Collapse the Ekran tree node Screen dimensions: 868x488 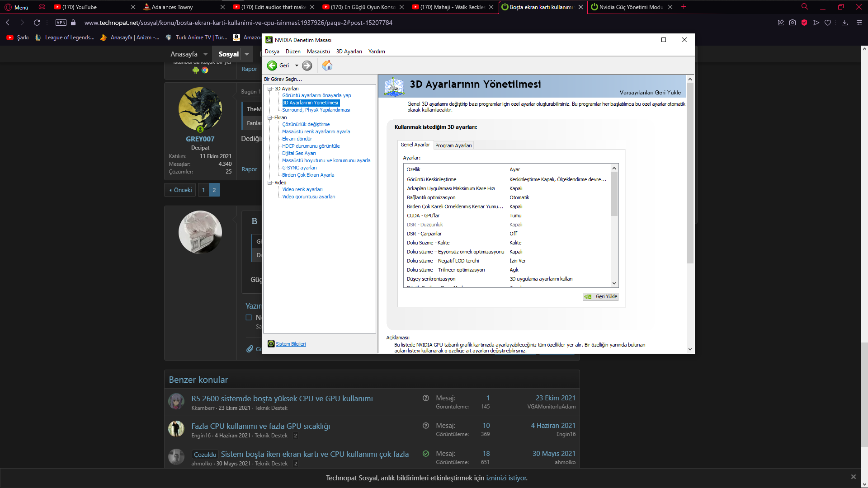[x=270, y=117]
